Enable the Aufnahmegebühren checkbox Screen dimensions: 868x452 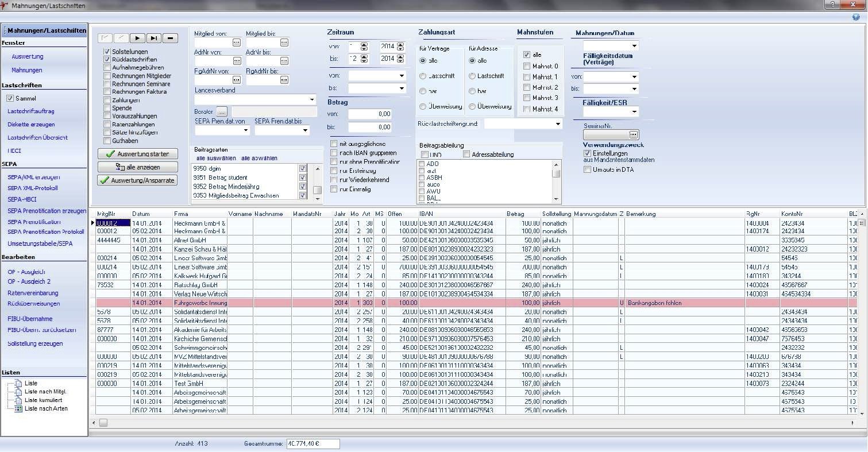(107, 67)
